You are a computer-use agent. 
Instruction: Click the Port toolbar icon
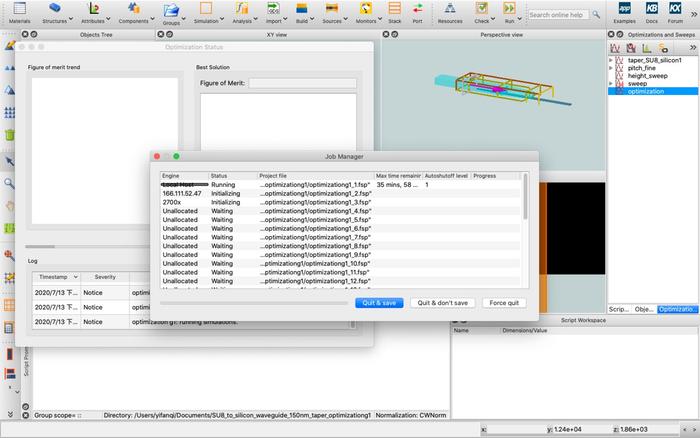click(x=417, y=8)
